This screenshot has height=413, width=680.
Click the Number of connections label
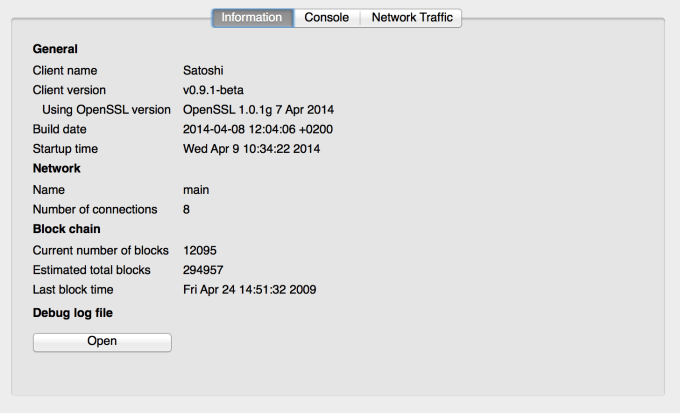(95, 209)
